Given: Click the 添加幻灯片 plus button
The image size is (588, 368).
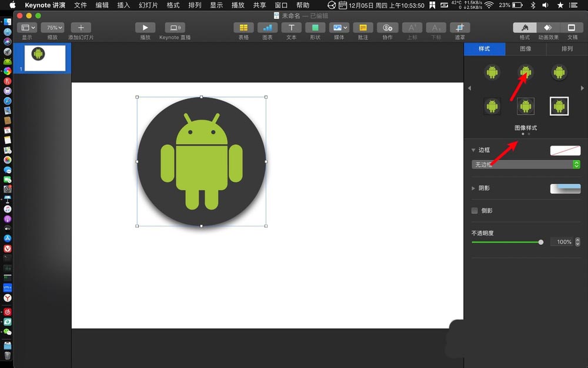Looking at the screenshot, I should pyautogui.click(x=81, y=28).
